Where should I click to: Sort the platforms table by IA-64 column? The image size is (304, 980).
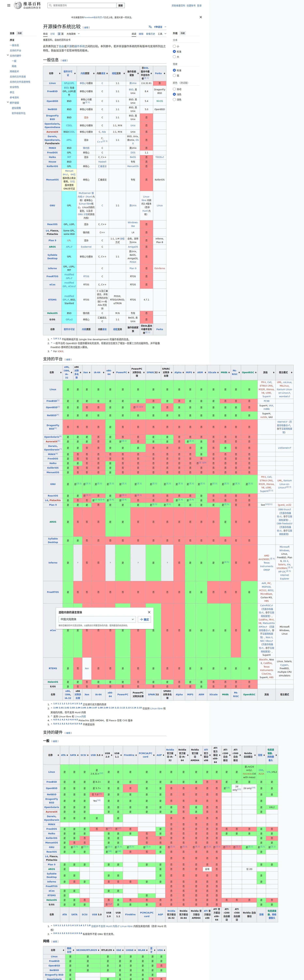98,372
